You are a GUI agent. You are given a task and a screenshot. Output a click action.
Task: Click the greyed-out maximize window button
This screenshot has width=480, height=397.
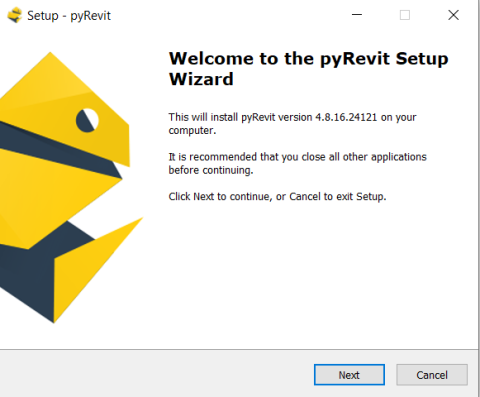point(405,15)
